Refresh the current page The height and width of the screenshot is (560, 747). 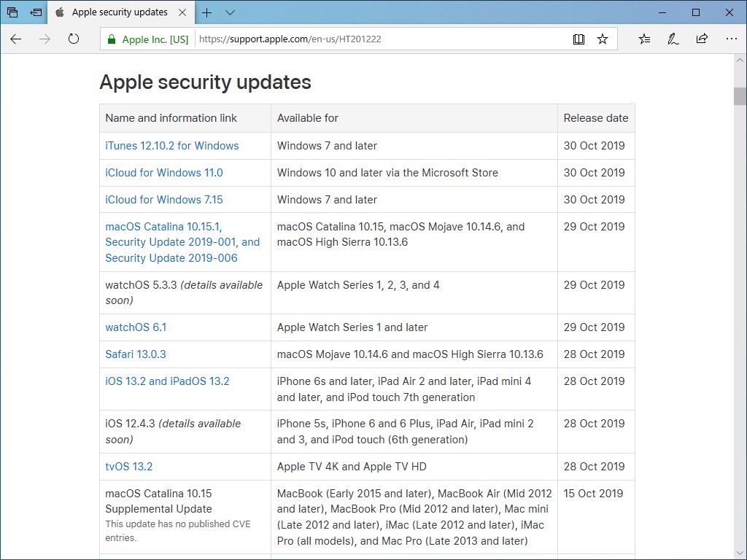(x=73, y=39)
